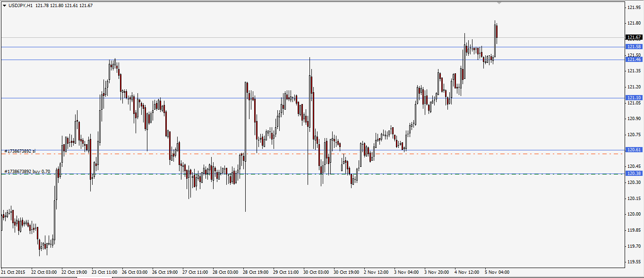Click the 4 Nov 12:00 time label
This screenshot has width=644, height=278.
[467, 272]
